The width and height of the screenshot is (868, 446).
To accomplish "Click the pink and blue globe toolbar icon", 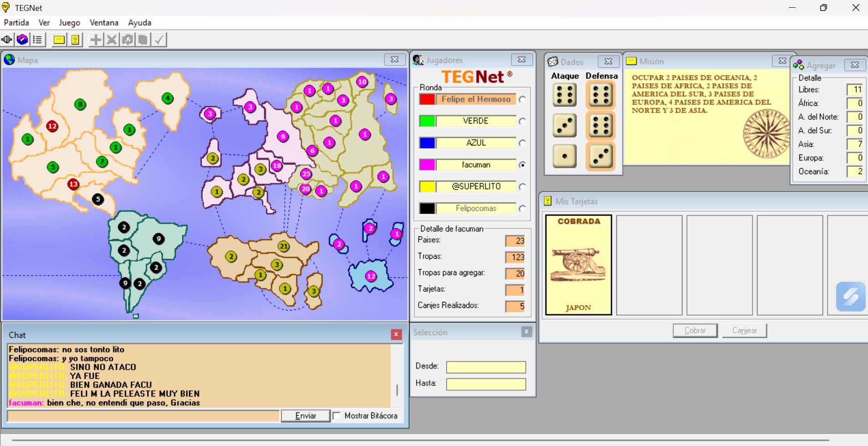I will pyautogui.click(x=22, y=40).
